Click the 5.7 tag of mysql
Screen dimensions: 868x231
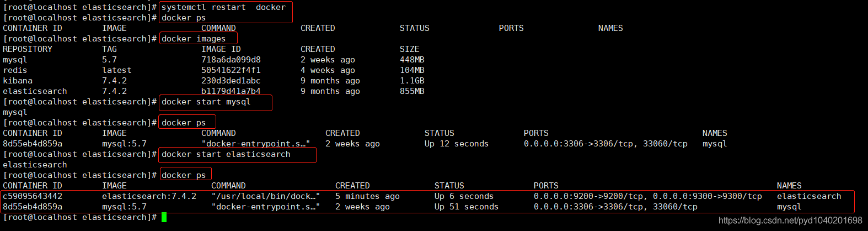coord(109,60)
